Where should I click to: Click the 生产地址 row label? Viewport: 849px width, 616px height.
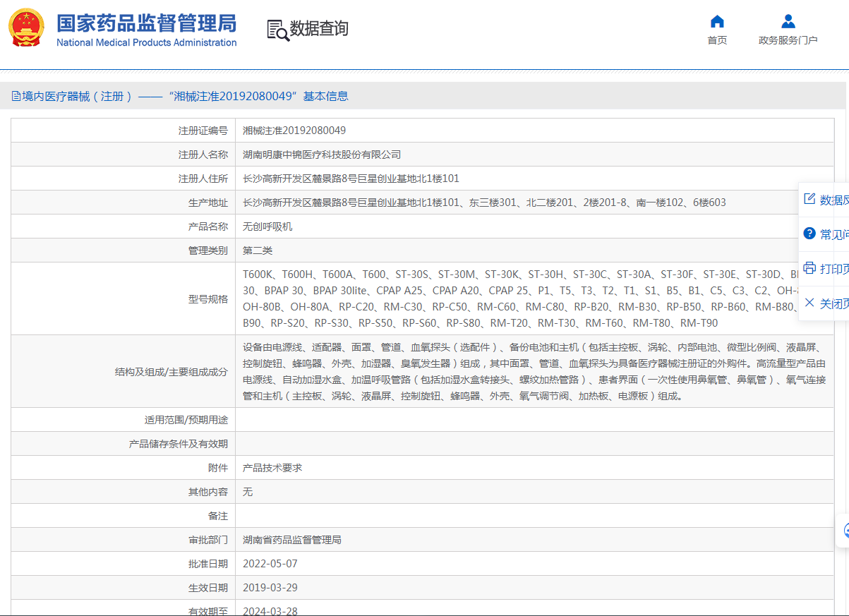[x=208, y=203]
